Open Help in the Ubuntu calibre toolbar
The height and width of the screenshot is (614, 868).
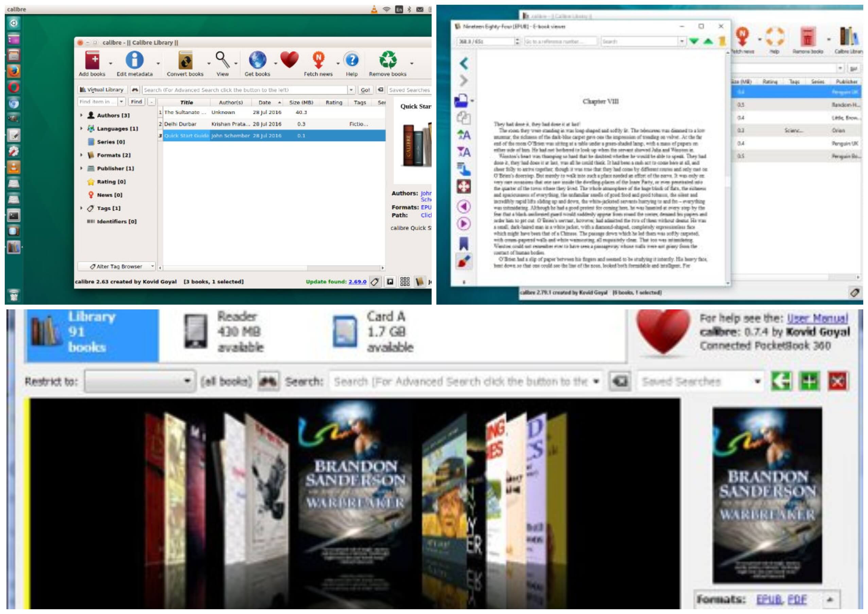pos(352,64)
